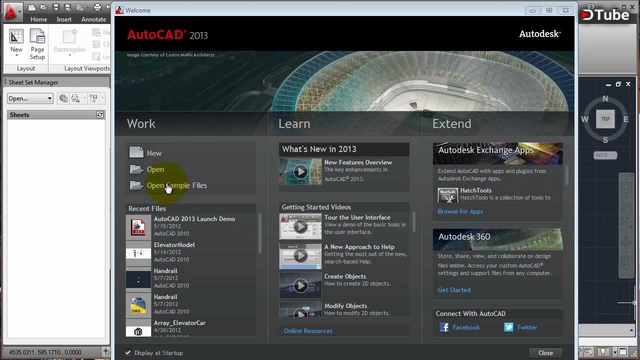
Task: Click the Twitter bird icon
Action: click(509, 327)
